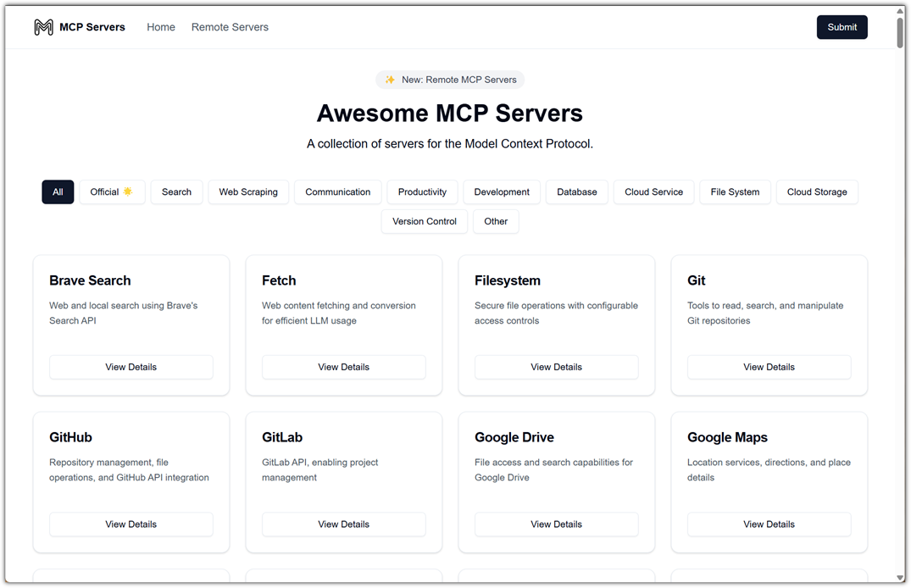This screenshot has width=911, height=588.
Task: Click 'Location services, directions' description text
Action: 769,470
